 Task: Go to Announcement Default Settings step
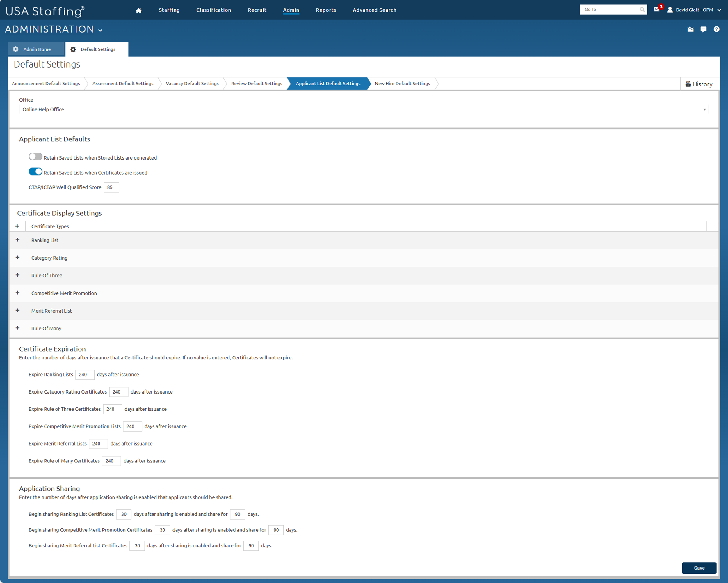pos(46,84)
